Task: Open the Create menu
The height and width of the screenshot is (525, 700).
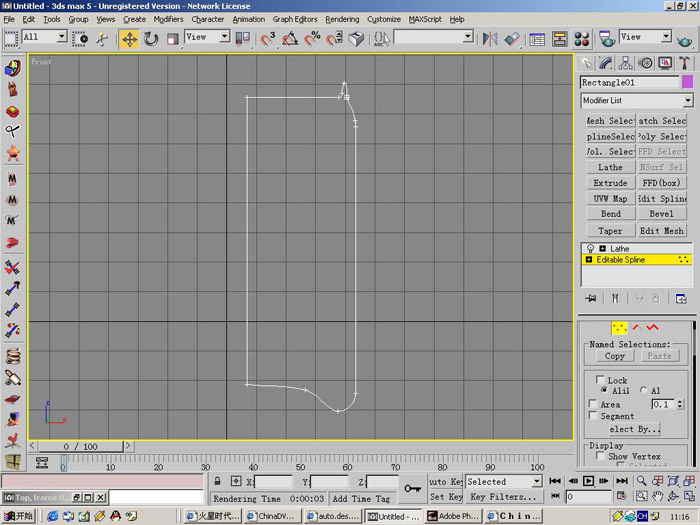Action: pos(134,19)
